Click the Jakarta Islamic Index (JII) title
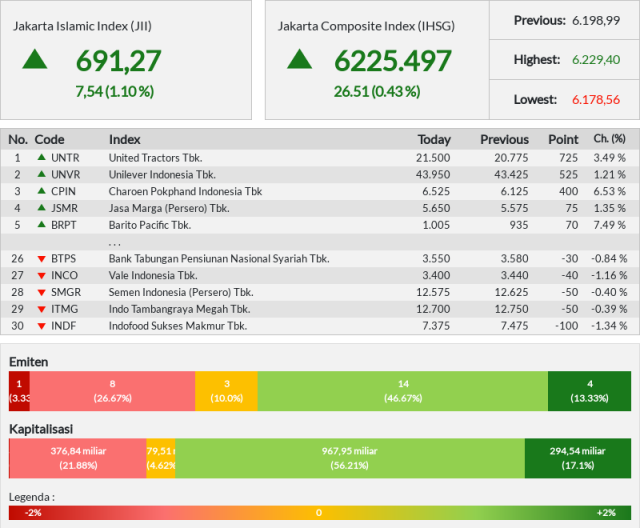This screenshot has width=640, height=528. coord(82,26)
